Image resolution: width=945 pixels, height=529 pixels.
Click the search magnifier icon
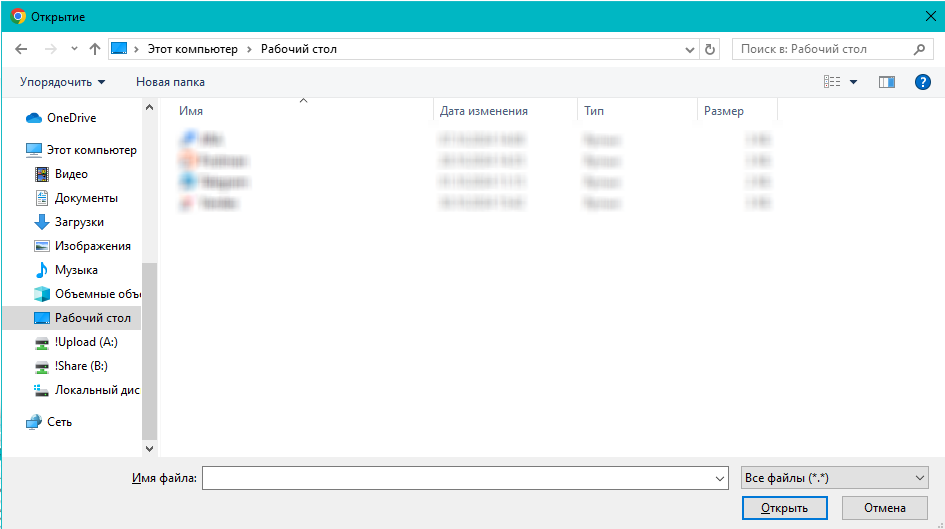(x=919, y=49)
